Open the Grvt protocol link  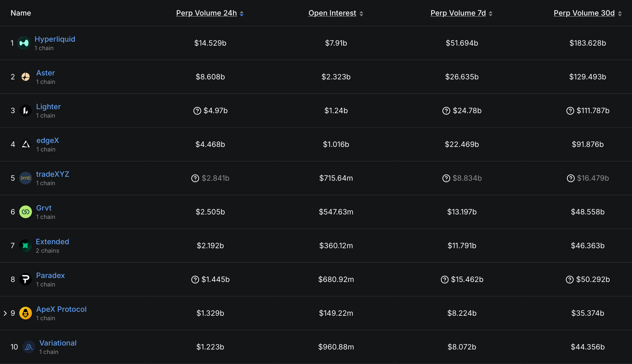click(44, 208)
